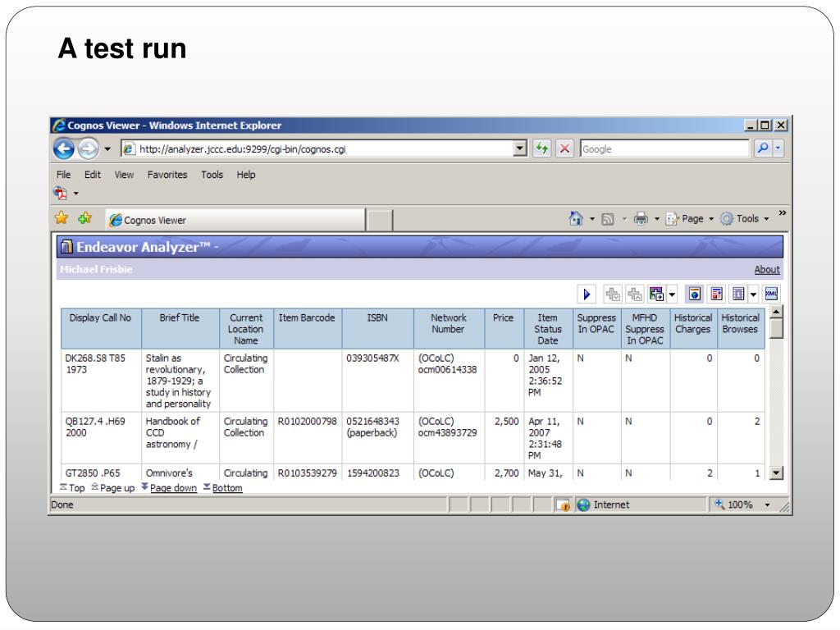
Task: Run the report with the blue play icon
Action: pos(587,294)
